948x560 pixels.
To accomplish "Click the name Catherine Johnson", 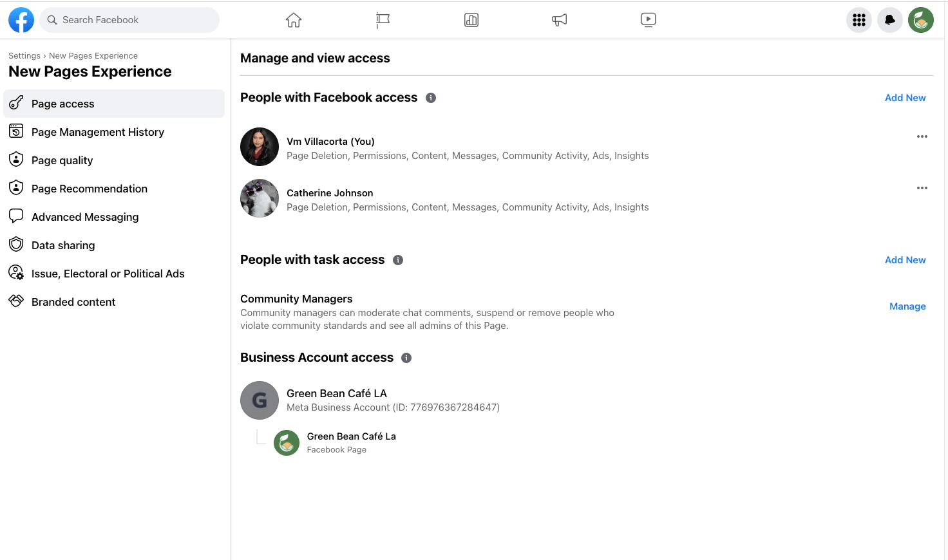I will tap(330, 193).
